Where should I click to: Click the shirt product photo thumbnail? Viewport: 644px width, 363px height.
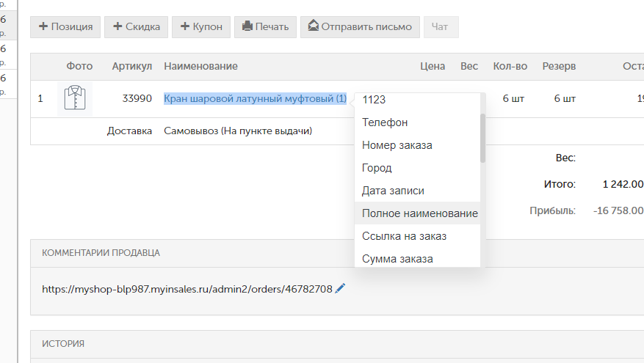click(74, 98)
